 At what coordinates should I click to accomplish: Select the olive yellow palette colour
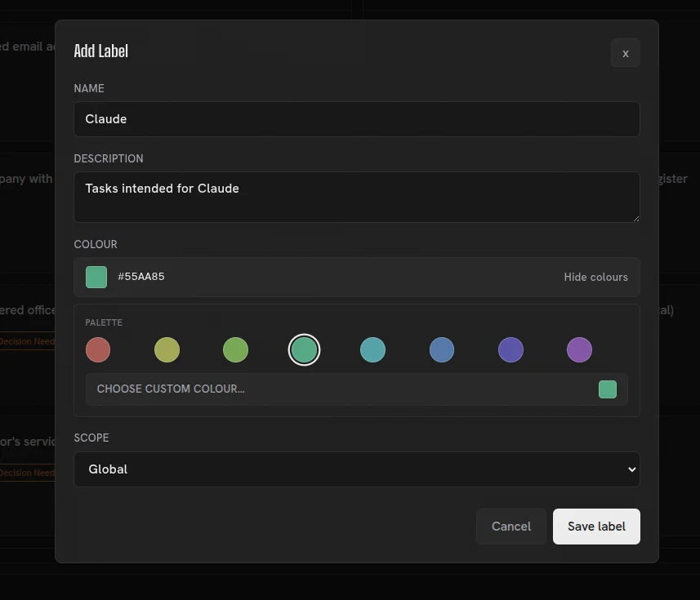pos(167,349)
